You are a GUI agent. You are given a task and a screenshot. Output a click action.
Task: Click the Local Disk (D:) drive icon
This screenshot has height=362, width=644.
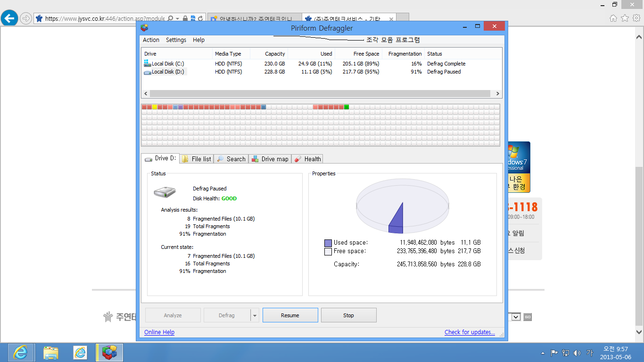point(147,72)
